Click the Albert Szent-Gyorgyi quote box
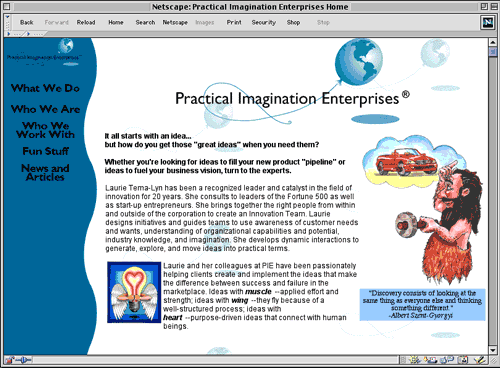 [x=422, y=304]
